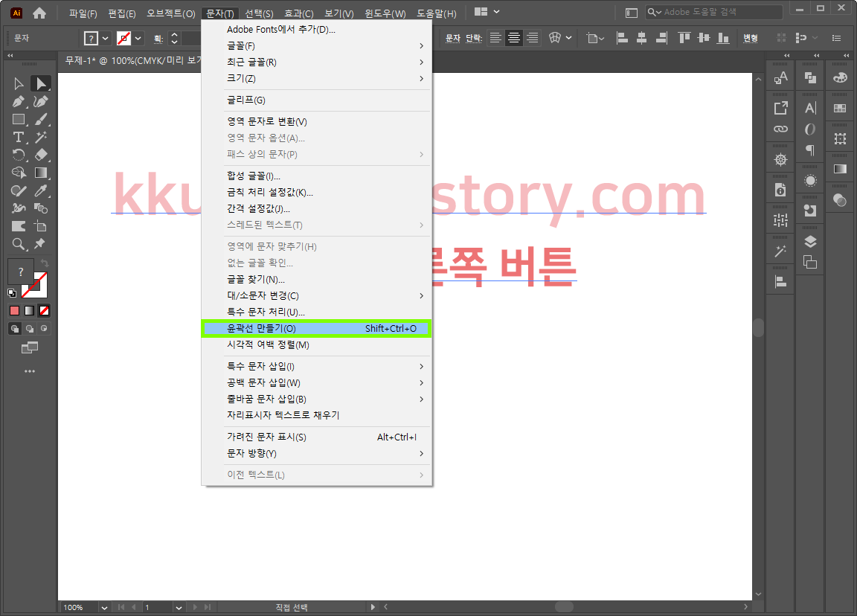Screen dimensions: 857x616
Task: Select the Pen tool
Action: pyautogui.click(x=19, y=101)
